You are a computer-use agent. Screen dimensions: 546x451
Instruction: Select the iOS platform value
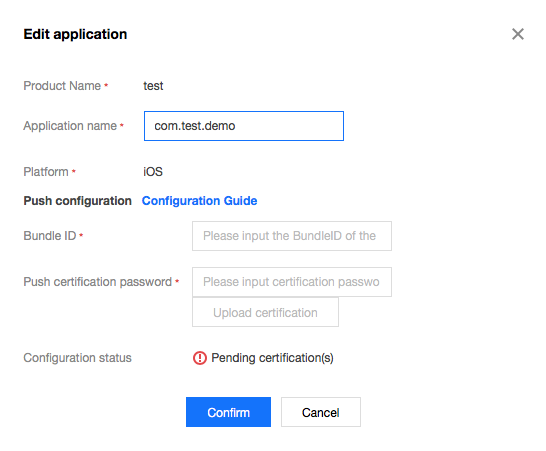pos(153,172)
